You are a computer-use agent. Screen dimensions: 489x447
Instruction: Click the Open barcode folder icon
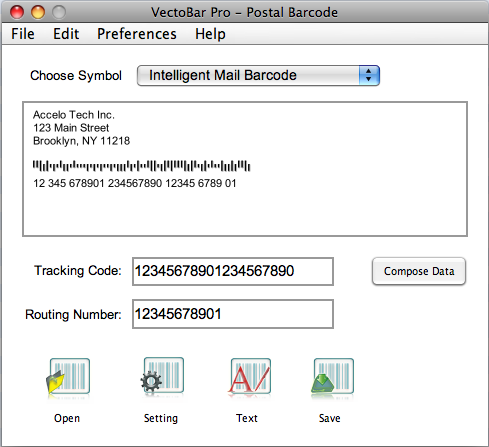pyautogui.click(x=68, y=376)
